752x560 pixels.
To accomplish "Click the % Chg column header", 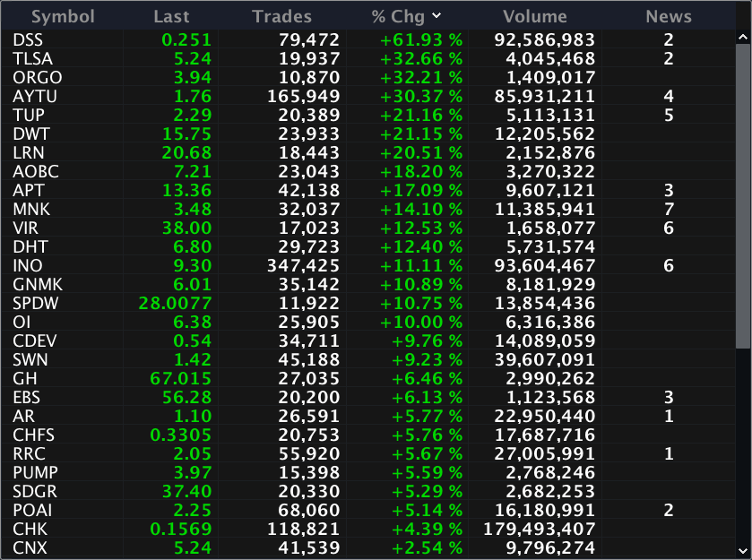I will pyautogui.click(x=398, y=17).
